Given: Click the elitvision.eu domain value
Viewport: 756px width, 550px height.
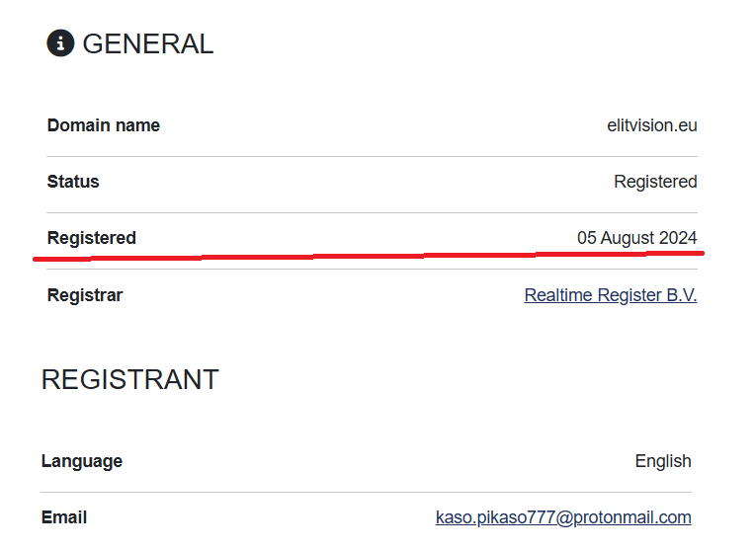Looking at the screenshot, I should 651,125.
